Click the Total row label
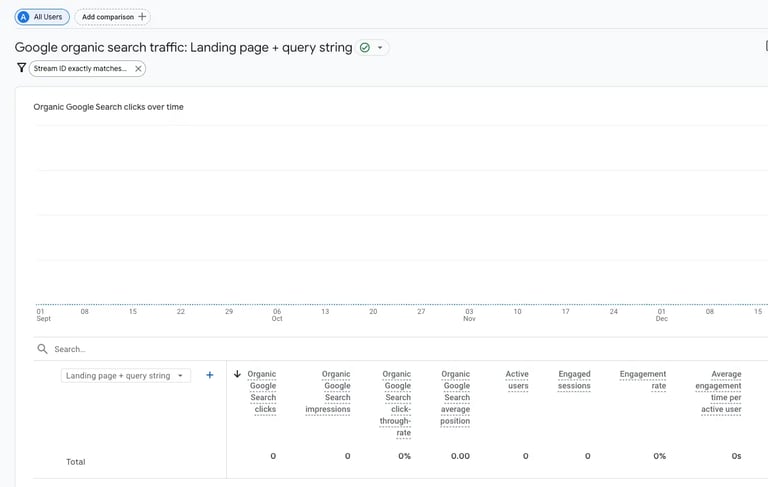 click(x=75, y=462)
